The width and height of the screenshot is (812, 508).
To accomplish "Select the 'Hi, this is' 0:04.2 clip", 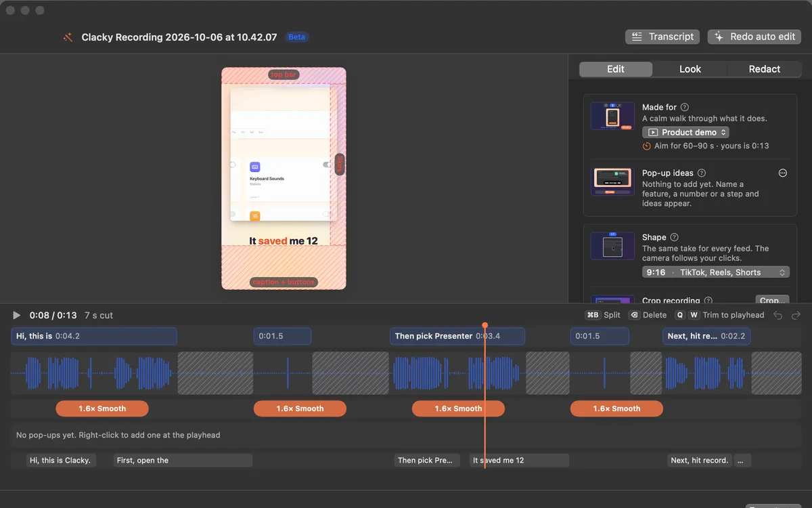I will pos(94,336).
